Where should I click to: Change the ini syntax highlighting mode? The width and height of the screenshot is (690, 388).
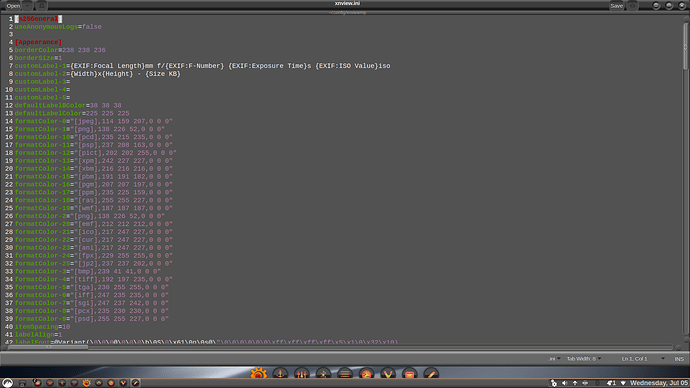pyautogui.click(x=554, y=359)
